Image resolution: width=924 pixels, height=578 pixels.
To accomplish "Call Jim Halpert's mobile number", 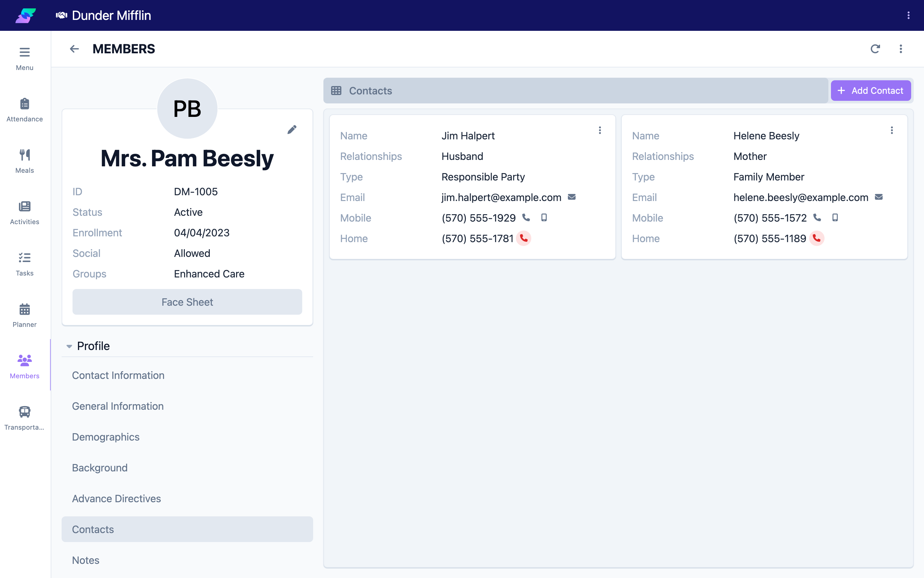I will (526, 217).
